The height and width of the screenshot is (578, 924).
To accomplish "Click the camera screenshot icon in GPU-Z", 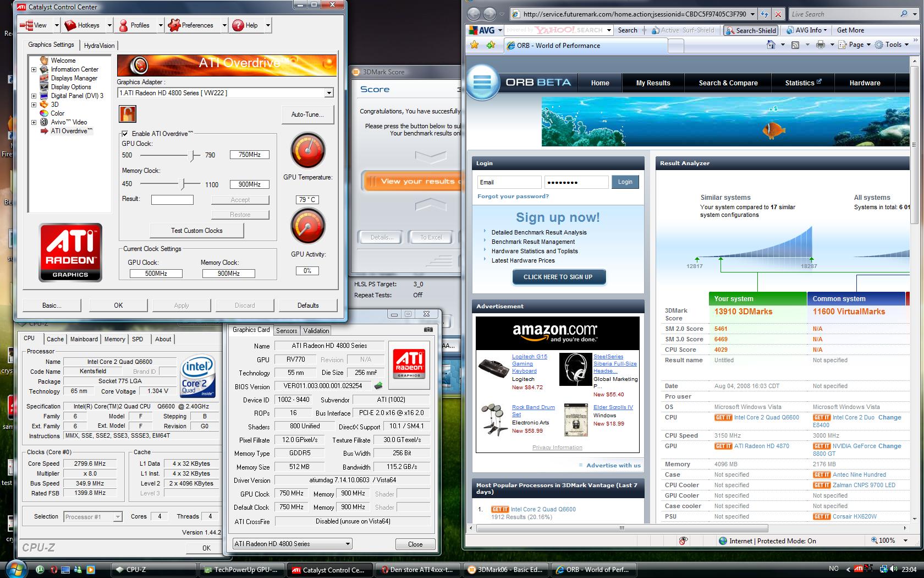I will pos(428,330).
